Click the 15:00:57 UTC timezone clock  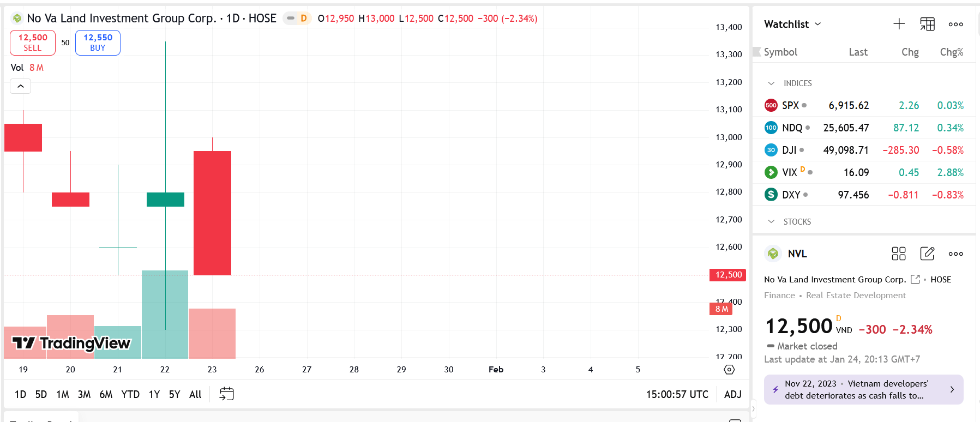[x=677, y=394]
